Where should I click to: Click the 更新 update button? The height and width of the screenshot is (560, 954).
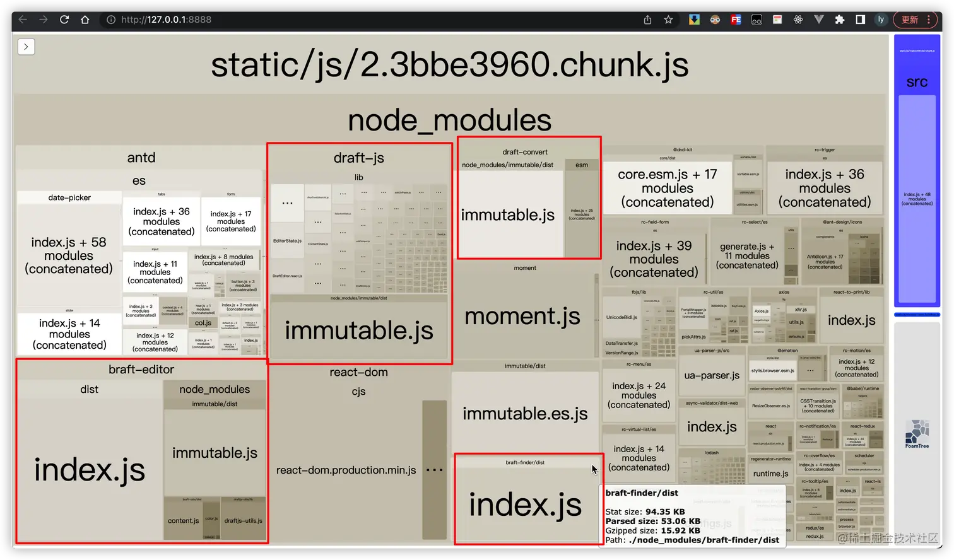(x=910, y=20)
